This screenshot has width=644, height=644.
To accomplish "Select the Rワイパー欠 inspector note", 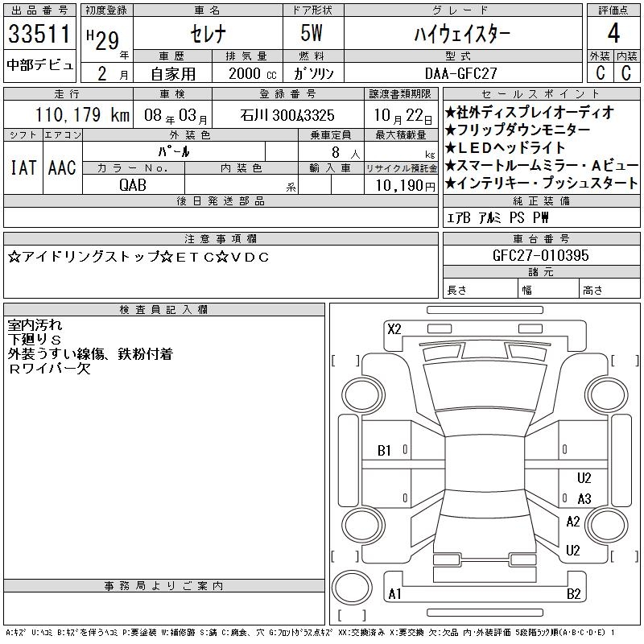I will point(50,369).
